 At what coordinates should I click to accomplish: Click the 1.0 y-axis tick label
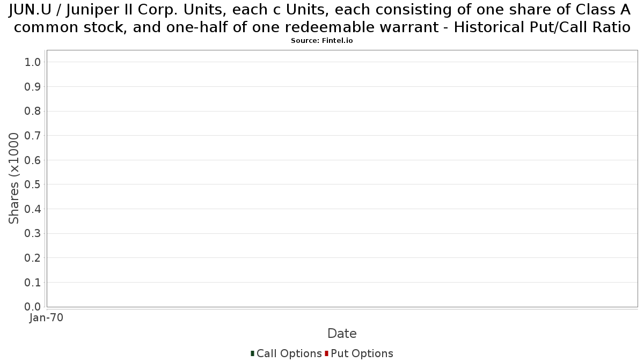33,62
